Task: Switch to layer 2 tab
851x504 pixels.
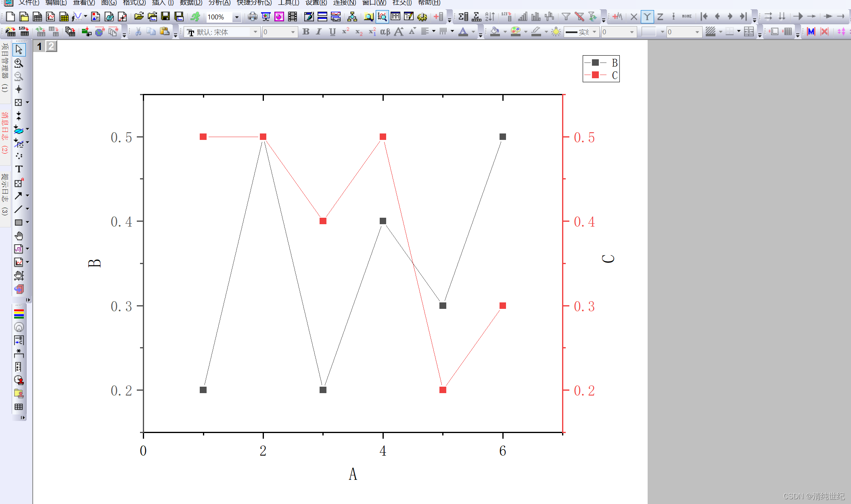Action: (51, 46)
